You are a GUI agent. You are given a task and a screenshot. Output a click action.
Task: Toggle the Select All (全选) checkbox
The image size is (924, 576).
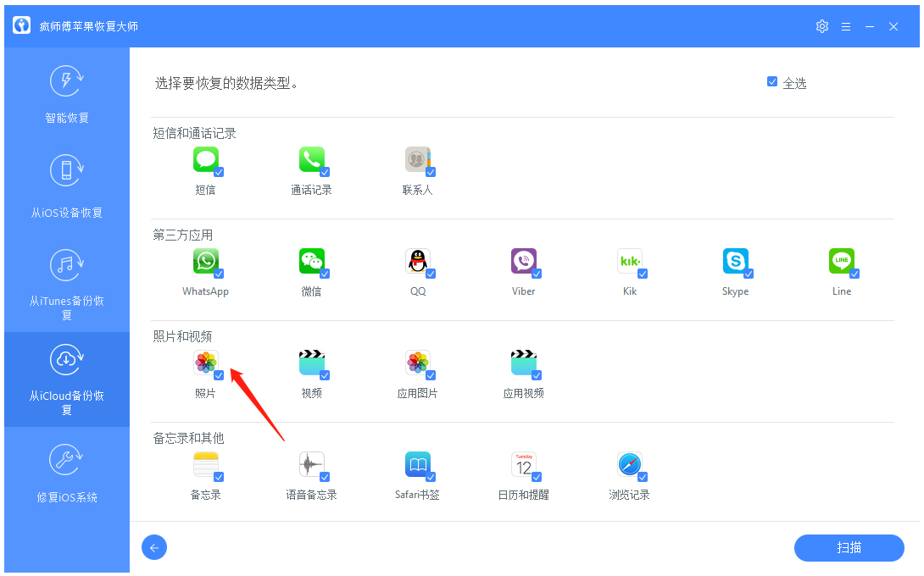(x=772, y=82)
